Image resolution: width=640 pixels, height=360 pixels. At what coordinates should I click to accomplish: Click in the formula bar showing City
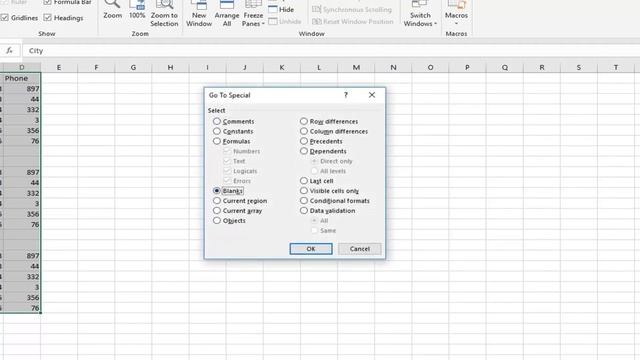(x=331, y=51)
